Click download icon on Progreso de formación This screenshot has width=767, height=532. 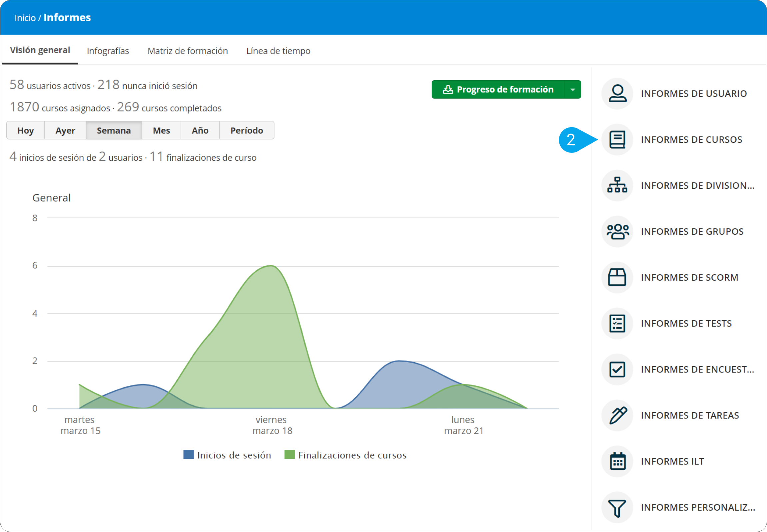(x=448, y=89)
